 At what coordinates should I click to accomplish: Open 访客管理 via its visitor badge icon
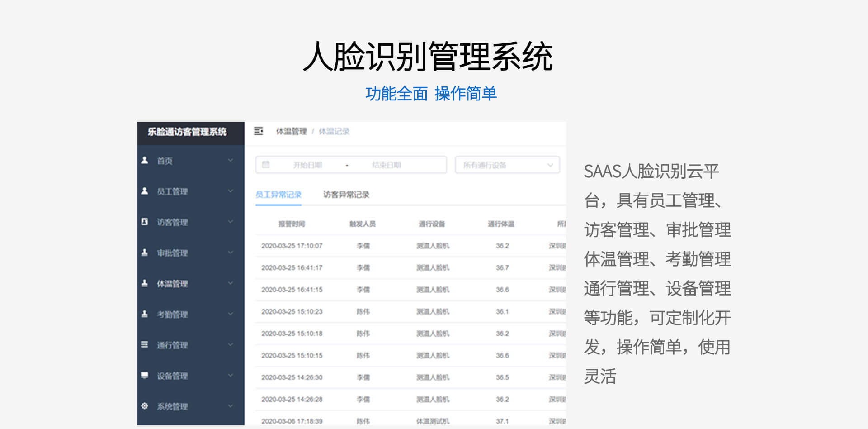tap(145, 222)
